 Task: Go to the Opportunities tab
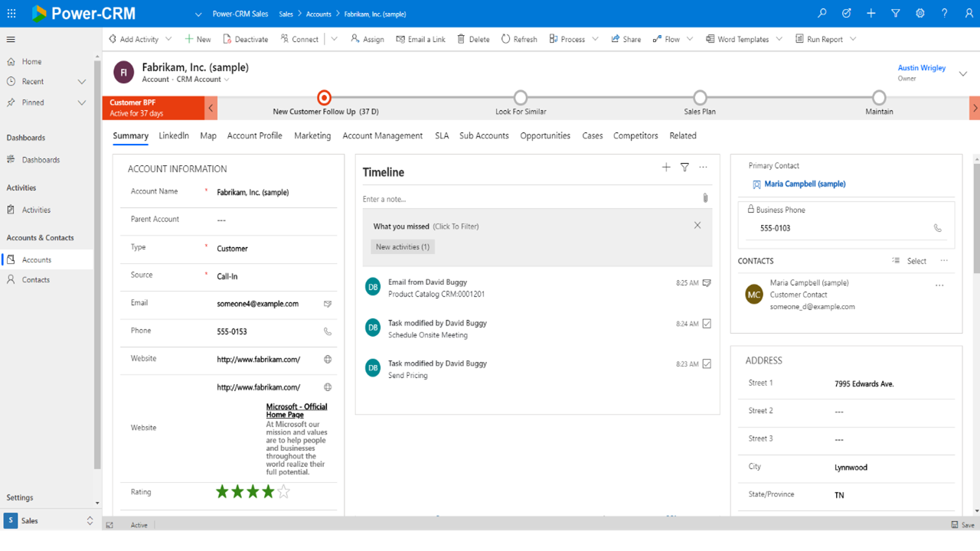coord(545,135)
